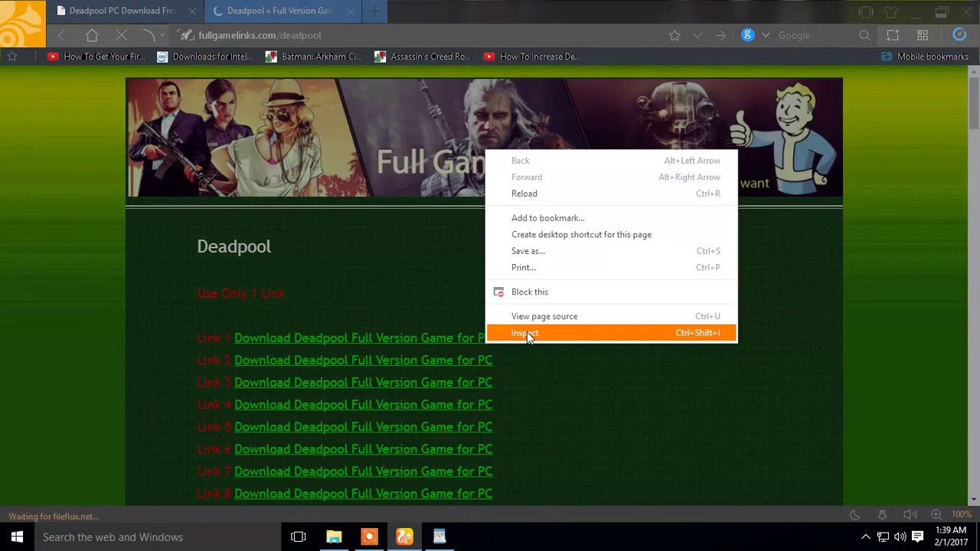Choose Reload from the context menu

(x=612, y=194)
